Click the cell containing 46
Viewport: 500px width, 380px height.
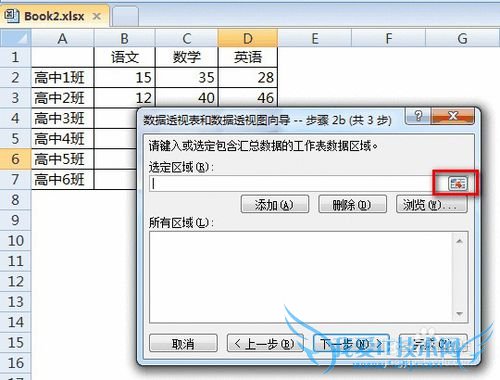[248, 98]
